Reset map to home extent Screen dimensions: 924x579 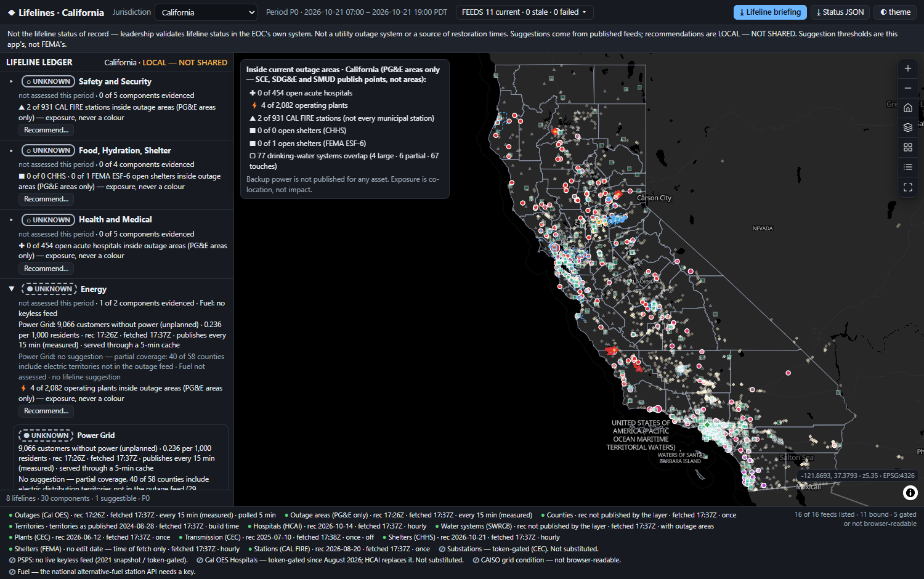point(907,108)
